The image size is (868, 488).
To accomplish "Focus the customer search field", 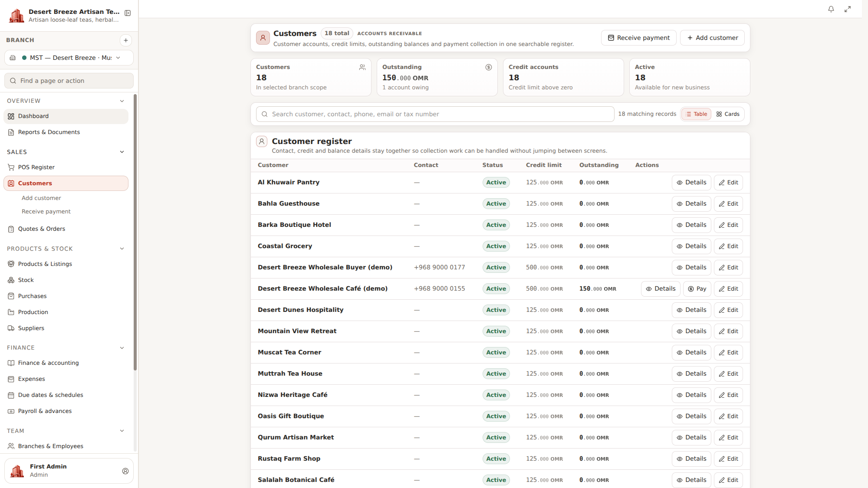I will 435,114.
